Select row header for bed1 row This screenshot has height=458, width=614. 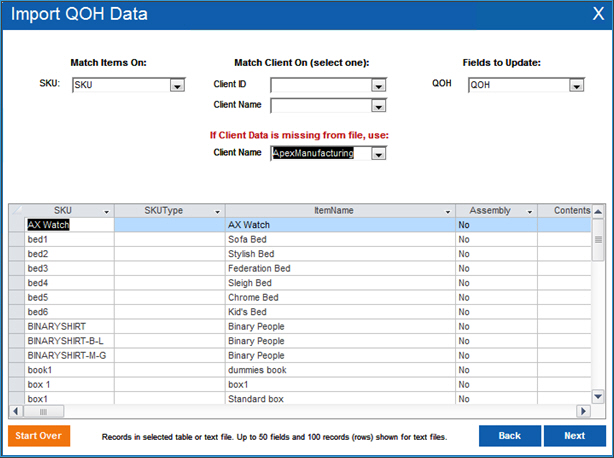16,239
